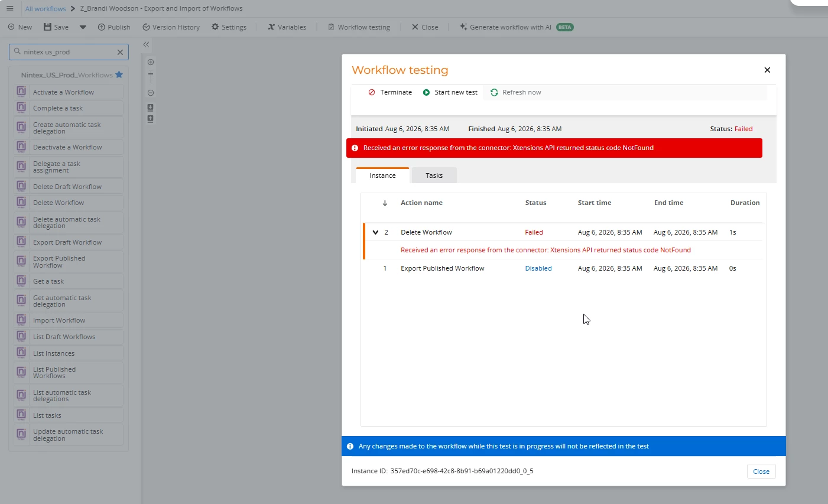Click the Delete Workflow action name in results
Viewport: 828px width, 504px height.
(x=426, y=232)
